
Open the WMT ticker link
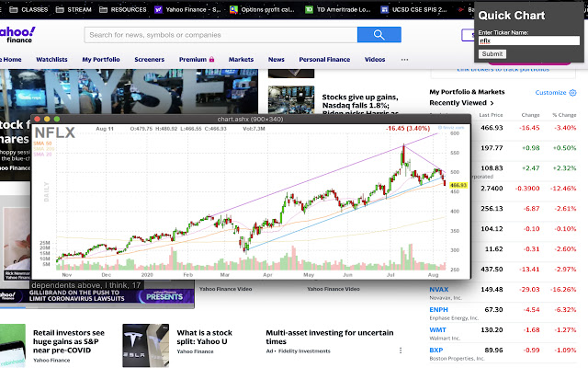click(x=437, y=330)
